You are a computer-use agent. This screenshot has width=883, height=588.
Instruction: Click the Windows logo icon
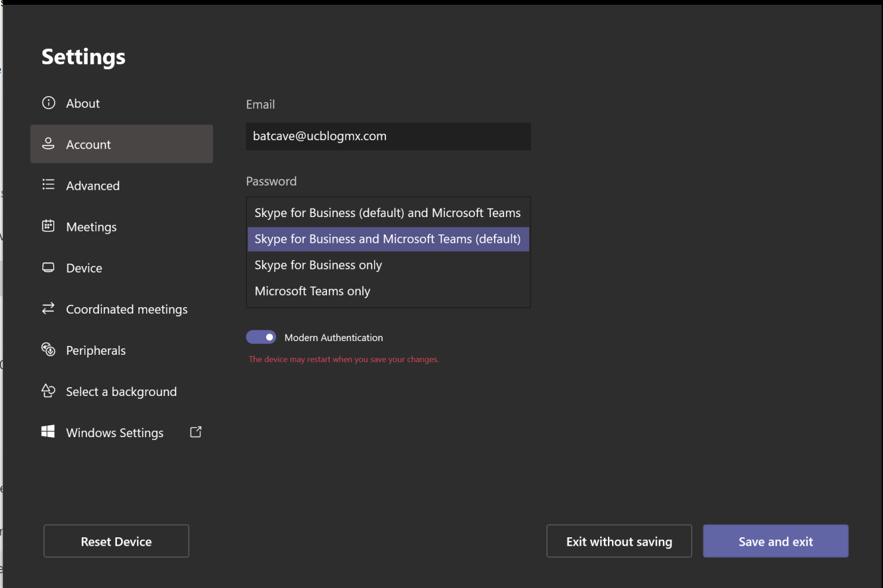coord(48,432)
